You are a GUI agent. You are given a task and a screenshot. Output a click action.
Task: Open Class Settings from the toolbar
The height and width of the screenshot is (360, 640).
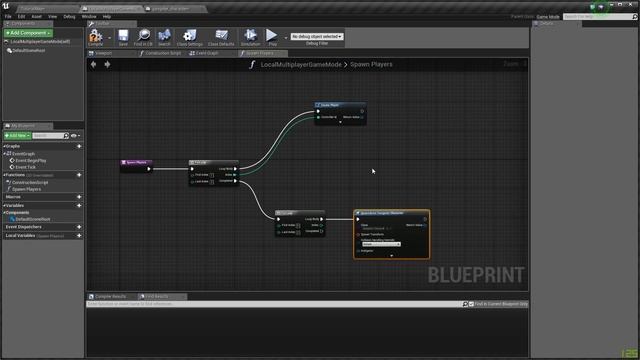189,37
